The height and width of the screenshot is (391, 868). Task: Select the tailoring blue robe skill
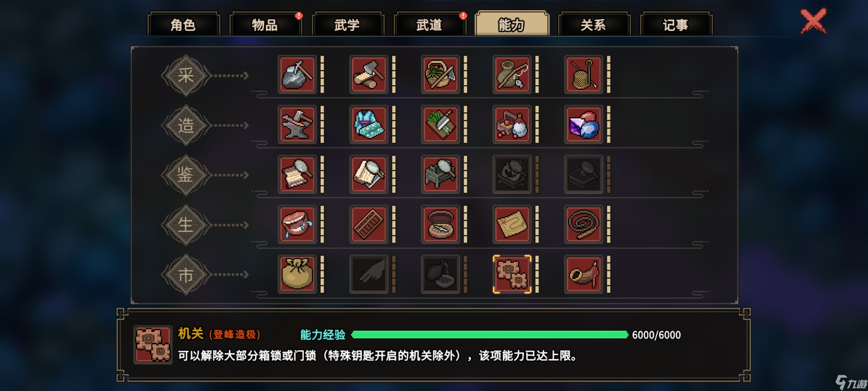[369, 125]
